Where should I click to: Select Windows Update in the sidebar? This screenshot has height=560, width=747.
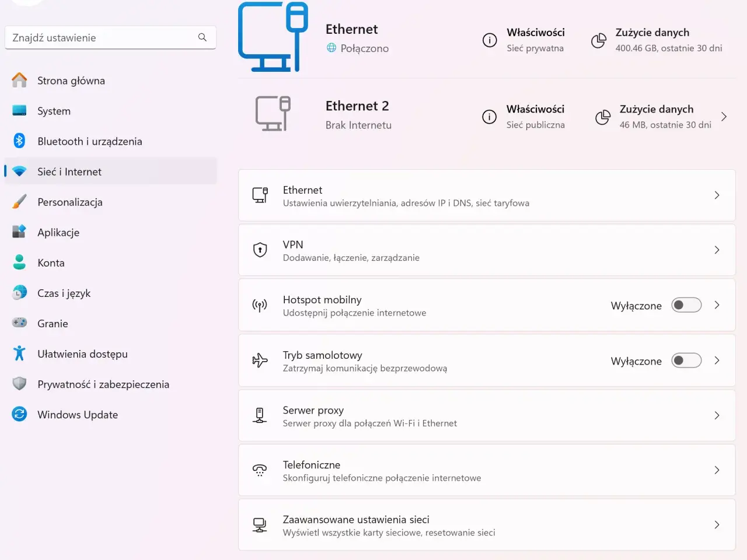[x=110, y=414]
